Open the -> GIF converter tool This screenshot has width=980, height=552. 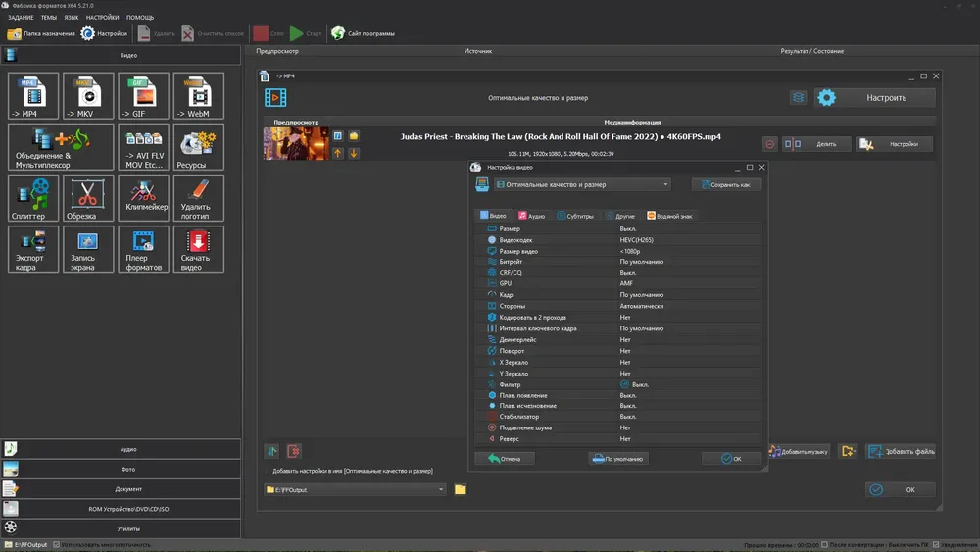tap(143, 96)
